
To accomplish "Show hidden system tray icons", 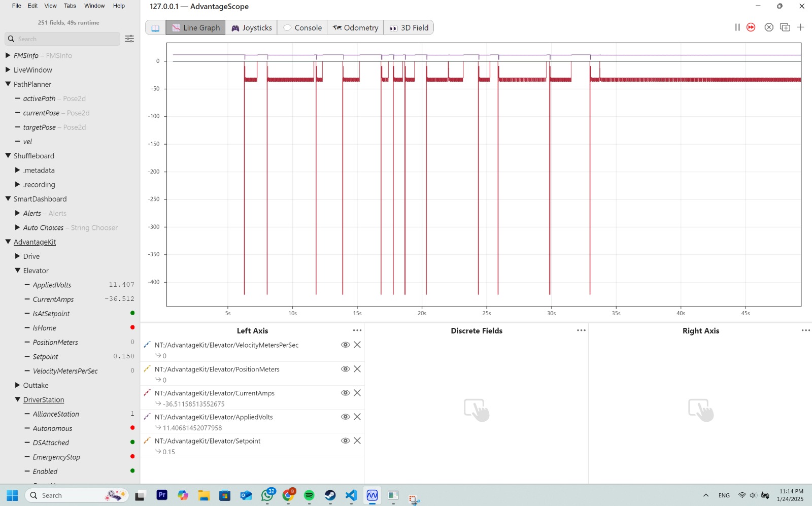I will point(705,495).
